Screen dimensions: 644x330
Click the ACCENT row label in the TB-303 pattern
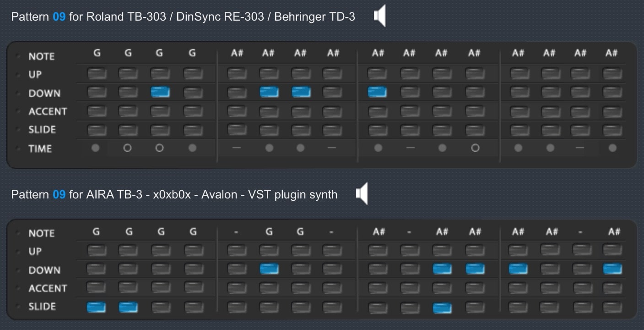point(48,111)
